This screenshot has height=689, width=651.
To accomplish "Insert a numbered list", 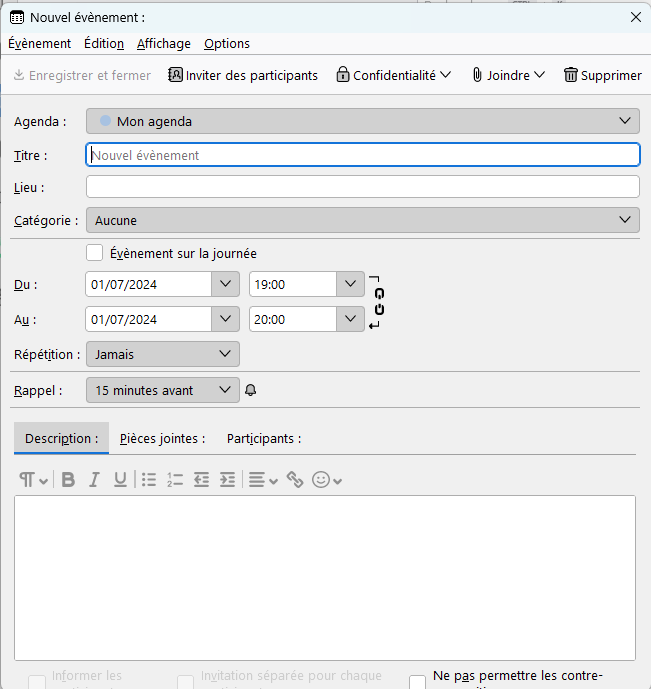I will click(175, 480).
